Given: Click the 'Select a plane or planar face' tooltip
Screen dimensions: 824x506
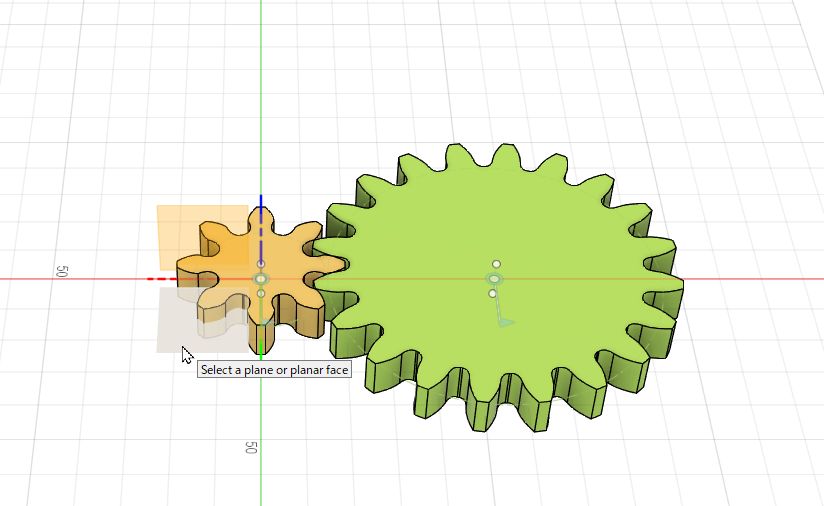Looking at the screenshot, I should [x=275, y=370].
